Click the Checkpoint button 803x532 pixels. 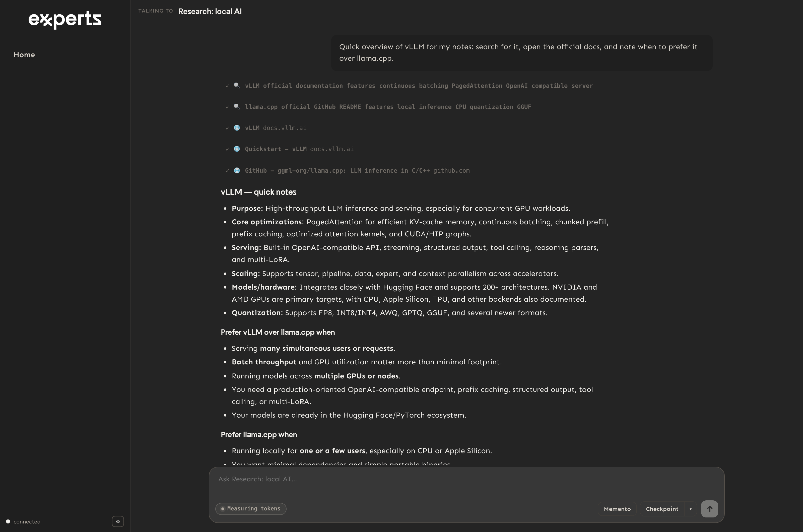(x=662, y=509)
